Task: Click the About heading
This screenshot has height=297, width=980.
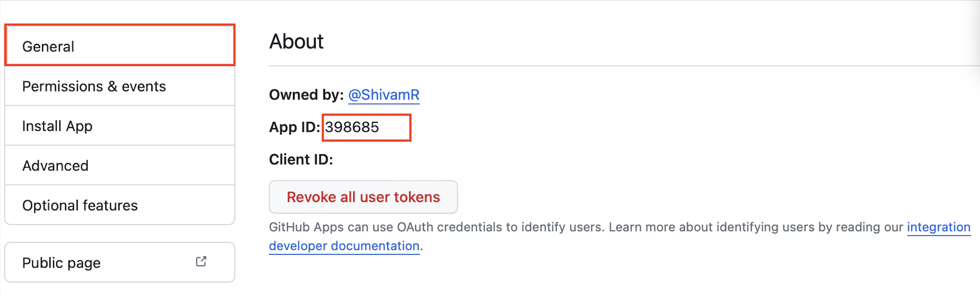Action: [x=296, y=42]
